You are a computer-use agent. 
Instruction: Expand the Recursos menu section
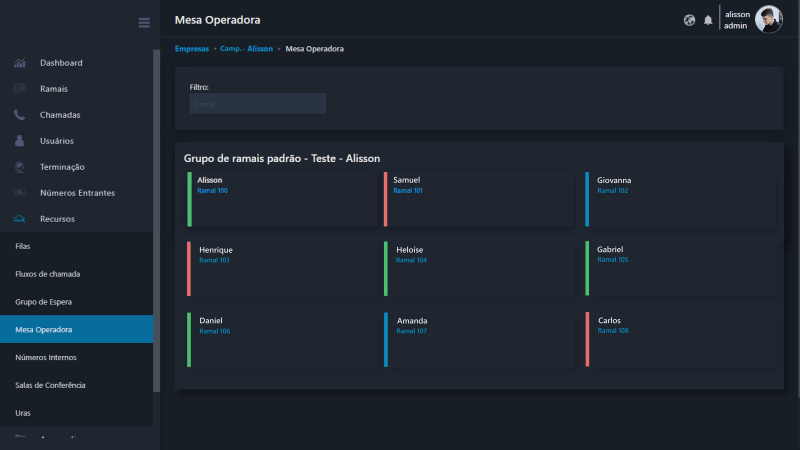click(x=57, y=219)
